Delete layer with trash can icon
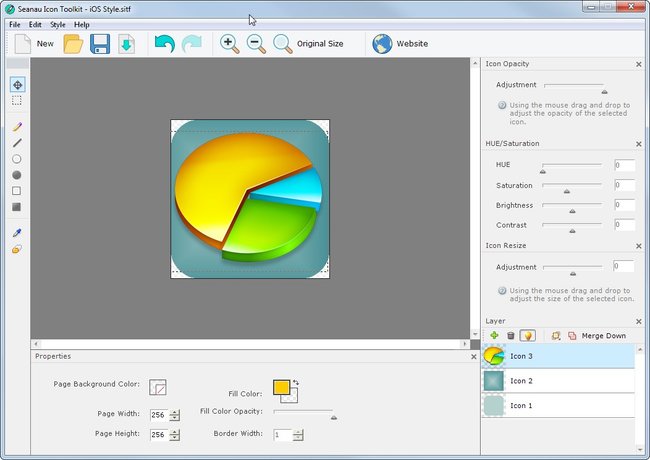The image size is (650, 460). click(x=511, y=335)
